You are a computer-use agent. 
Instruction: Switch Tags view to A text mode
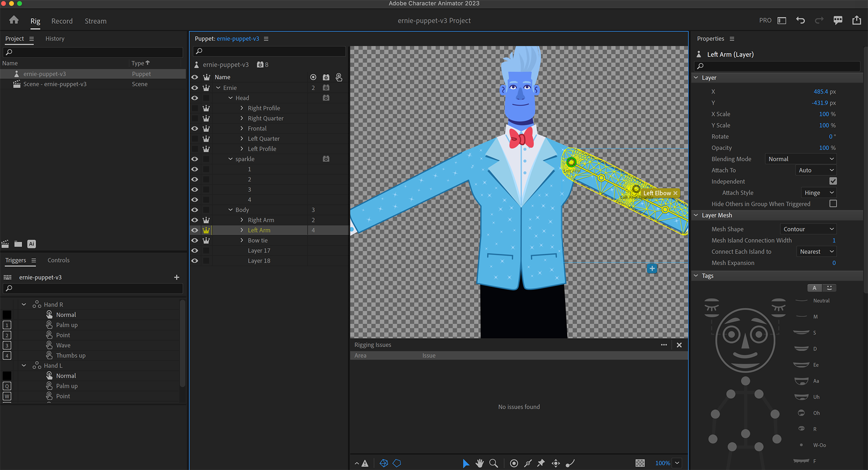coord(815,288)
